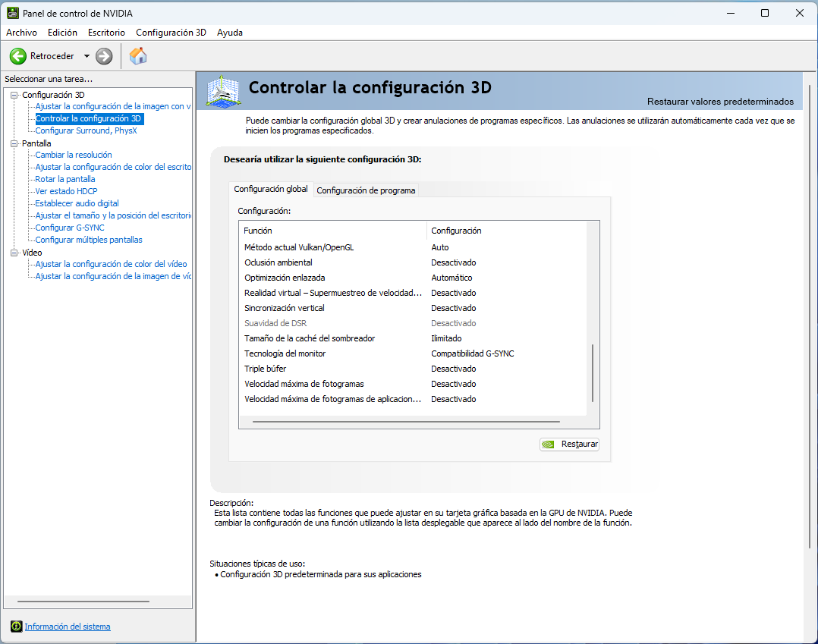Collapse the Vídeo tree node
The width and height of the screenshot is (818, 644).
pos(14,253)
